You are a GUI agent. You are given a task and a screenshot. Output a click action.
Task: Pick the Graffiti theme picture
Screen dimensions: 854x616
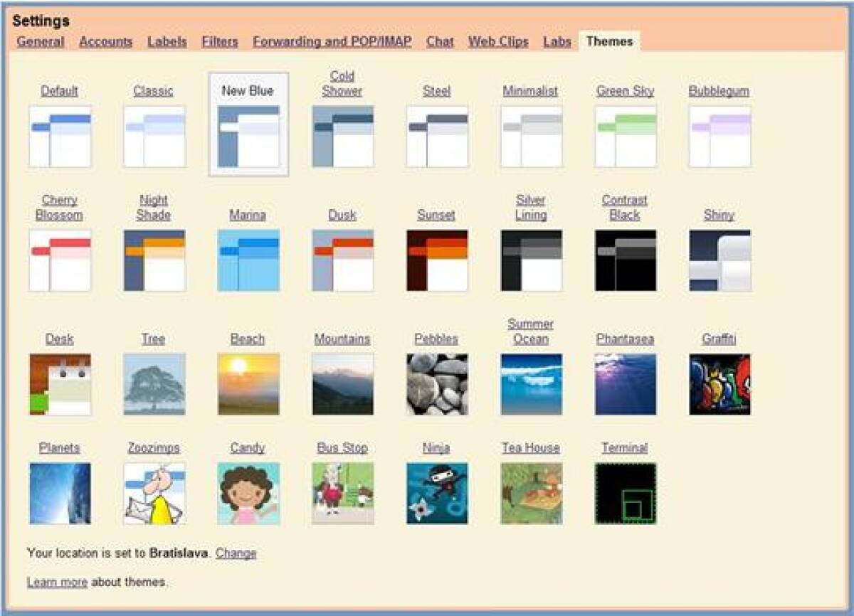click(x=719, y=384)
